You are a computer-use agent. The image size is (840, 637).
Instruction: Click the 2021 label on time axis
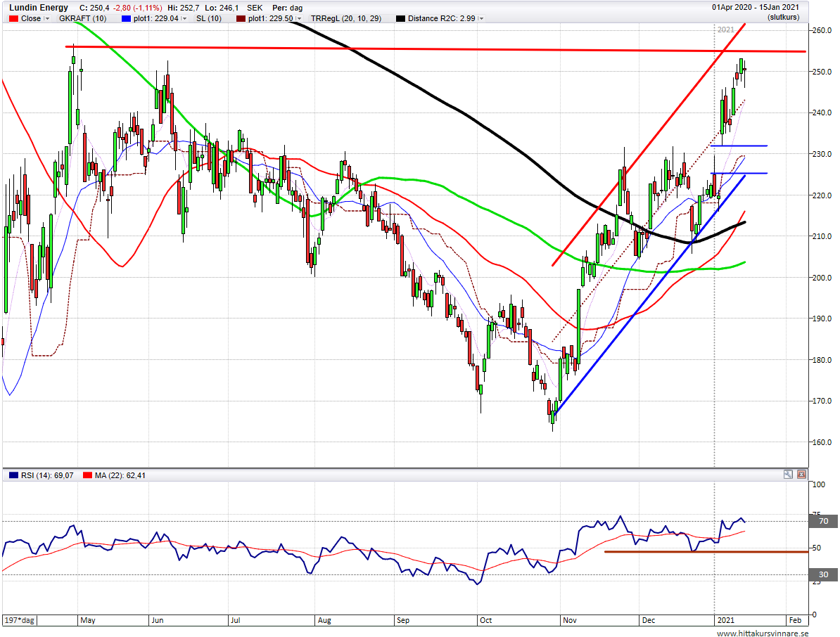point(726,620)
